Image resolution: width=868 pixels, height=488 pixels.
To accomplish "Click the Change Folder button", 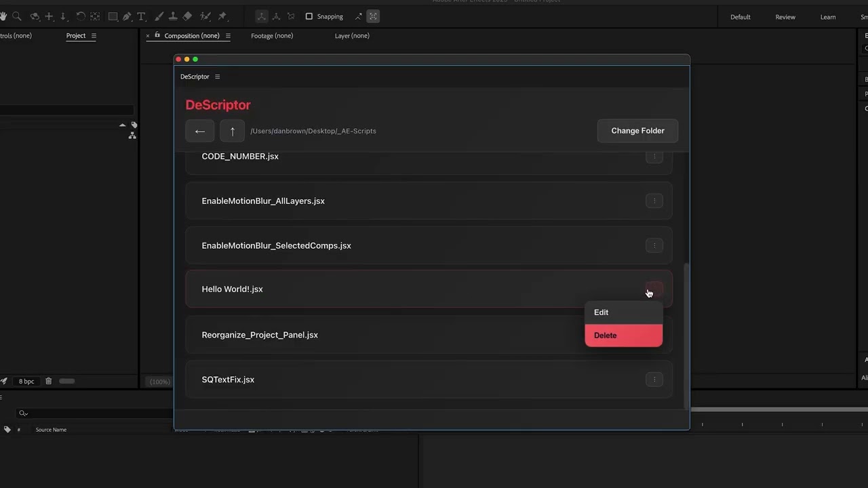I will 637,131.
